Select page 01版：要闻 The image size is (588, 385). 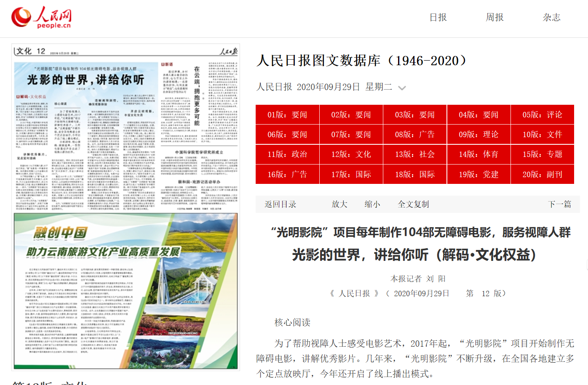(287, 115)
